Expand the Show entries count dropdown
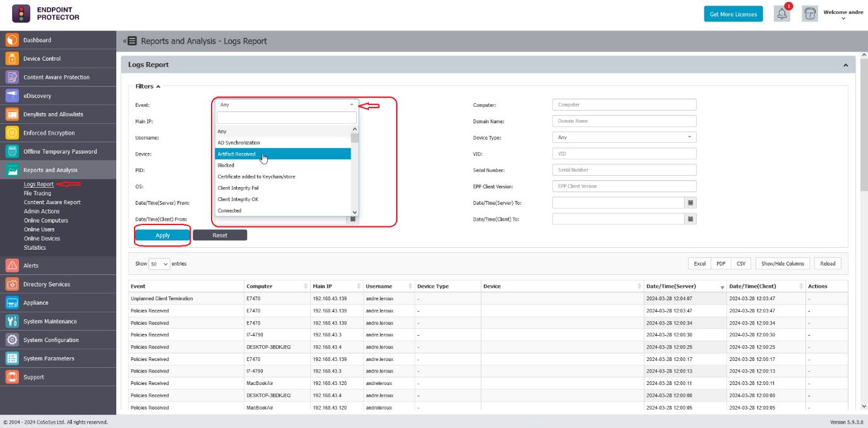Image resolution: width=868 pixels, height=428 pixels. coord(160,264)
